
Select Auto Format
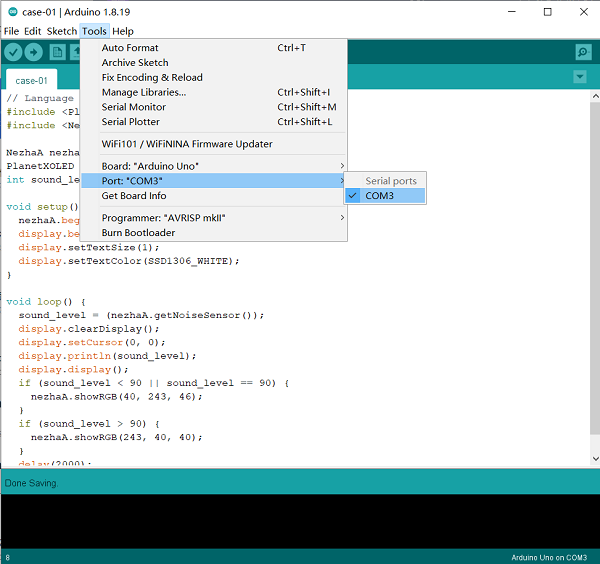[214, 48]
